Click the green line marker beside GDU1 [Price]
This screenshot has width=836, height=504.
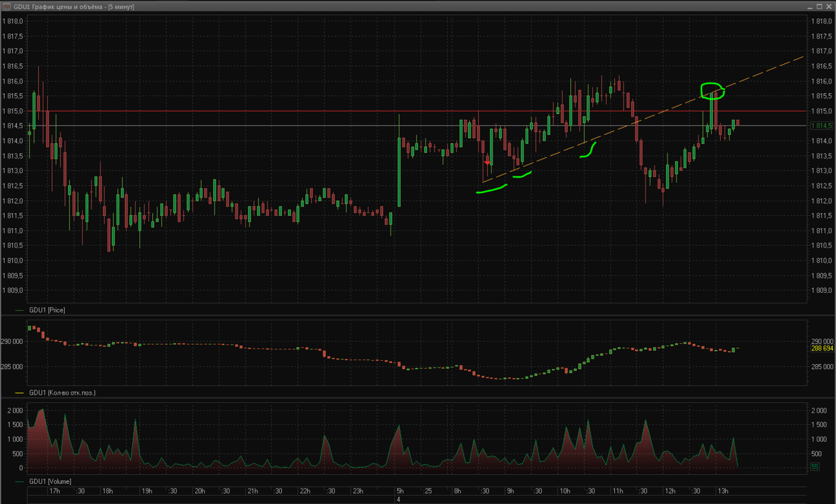point(19,310)
